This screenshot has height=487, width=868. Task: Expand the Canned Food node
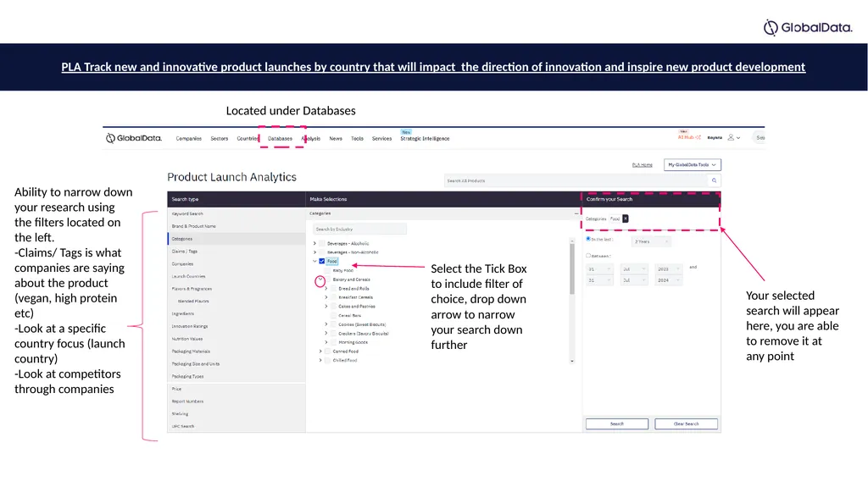pos(320,351)
